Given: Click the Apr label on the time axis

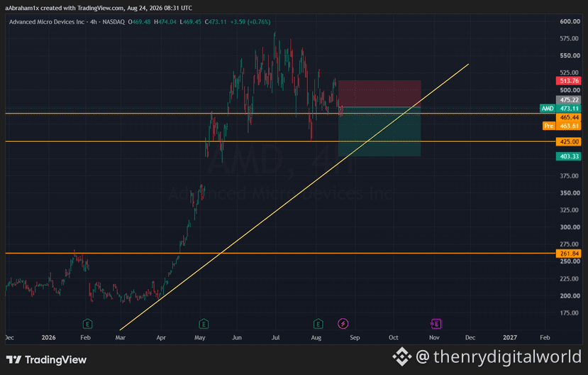Looking at the screenshot, I should click(161, 337).
